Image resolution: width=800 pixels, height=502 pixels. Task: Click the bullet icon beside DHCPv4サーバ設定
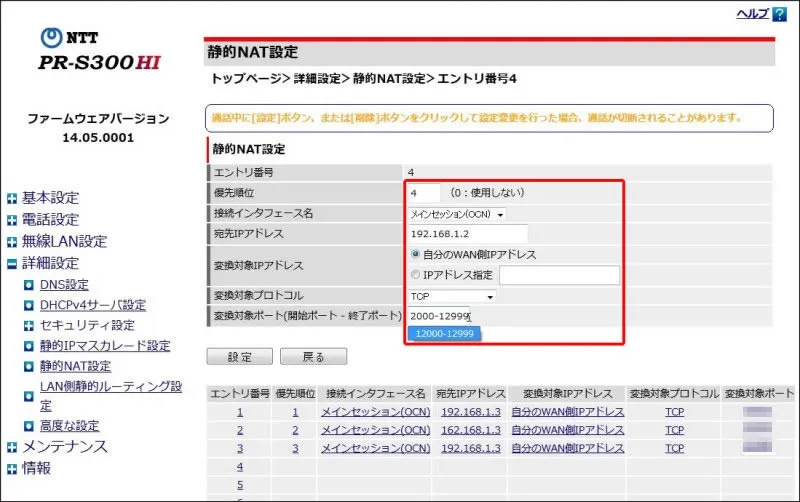tap(29, 306)
